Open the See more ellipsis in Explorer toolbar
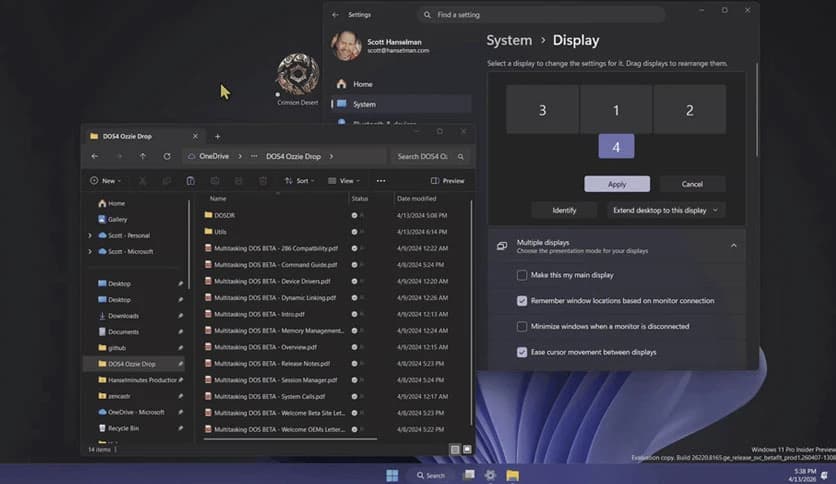Image resolution: width=836 pixels, height=484 pixels. pos(381,181)
